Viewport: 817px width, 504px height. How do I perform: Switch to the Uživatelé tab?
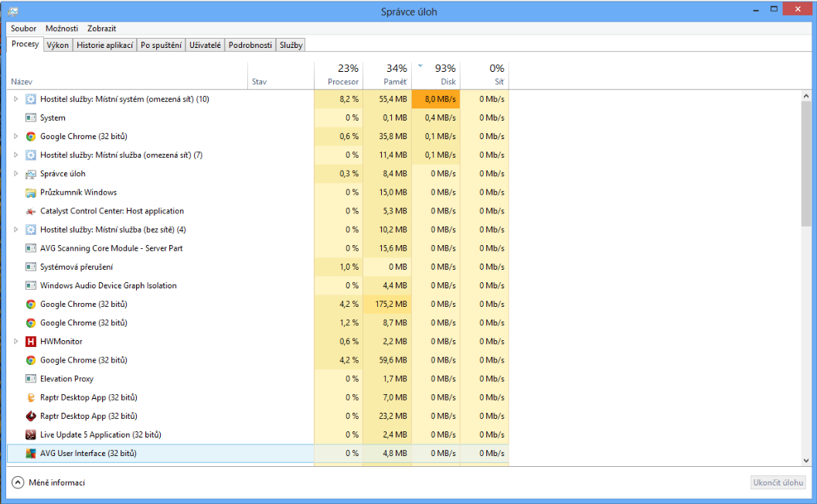[x=205, y=46]
